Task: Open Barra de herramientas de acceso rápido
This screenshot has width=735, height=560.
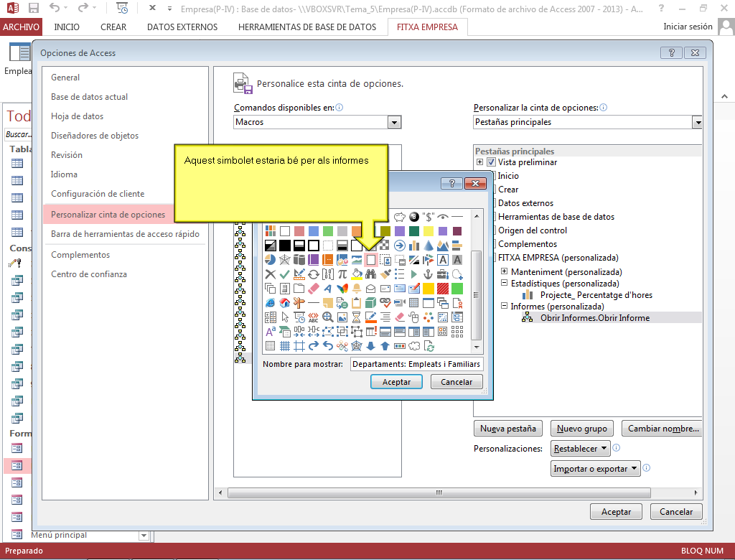Action: tap(125, 233)
